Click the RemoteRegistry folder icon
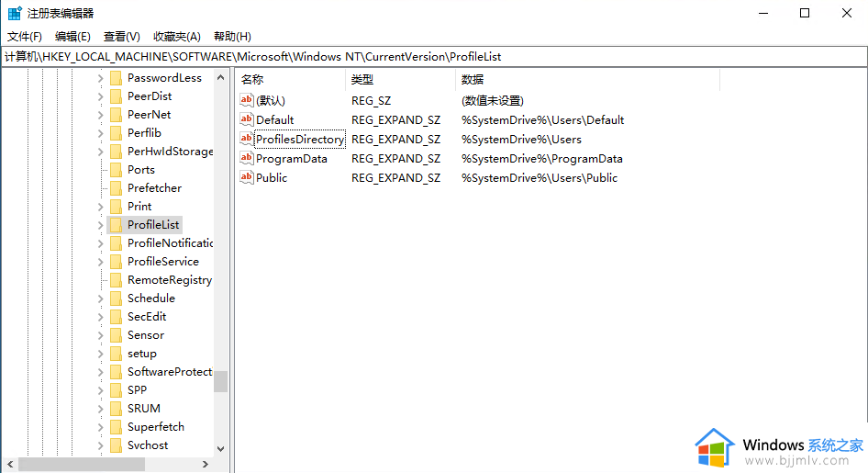Image resolution: width=868 pixels, height=473 pixels. (116, 280)
